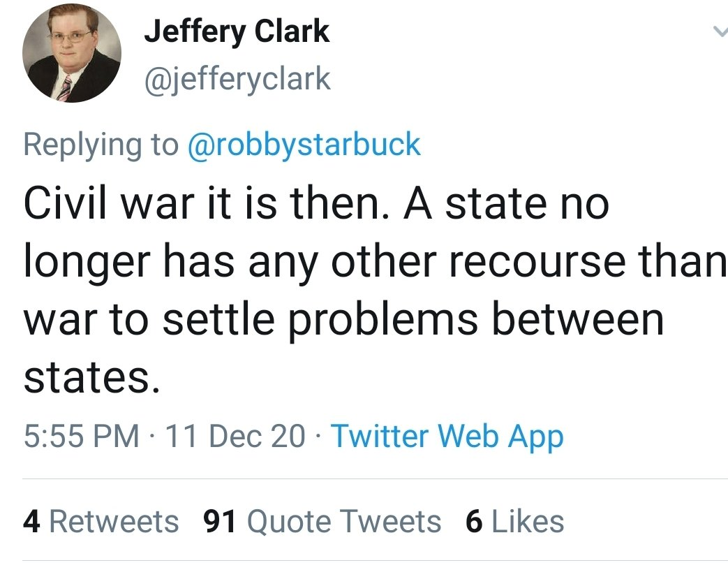Open the @robbystarbuck mention link
Image resolution: width=728 pixels, height=563 pixels.
(304, 145)
